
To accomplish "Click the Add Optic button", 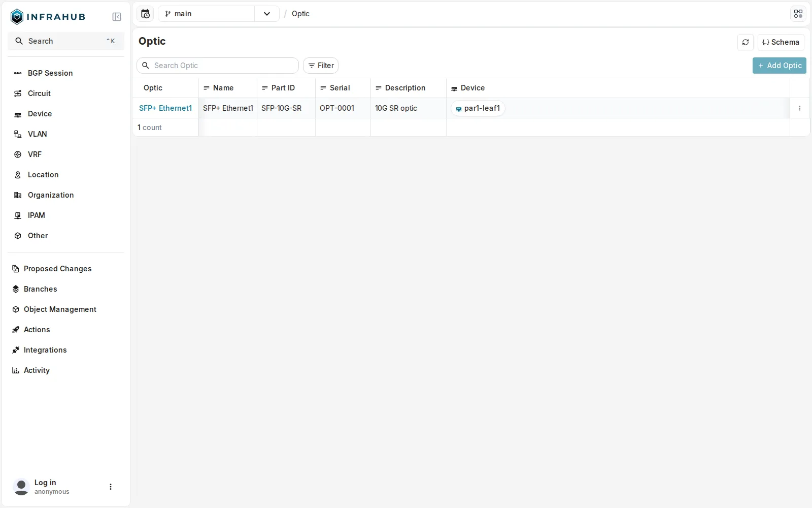I will pyautogui.click(x=780, y=66).
